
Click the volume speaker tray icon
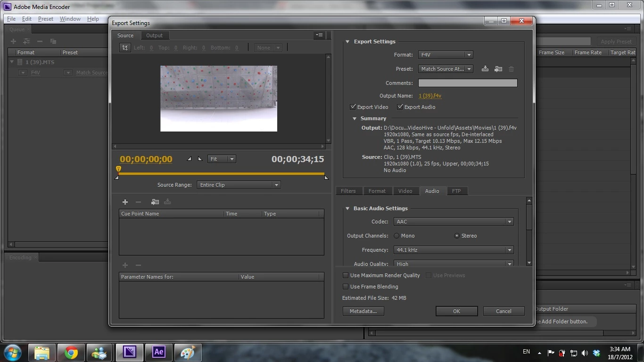pyautogui.click(x=585, y=353)
